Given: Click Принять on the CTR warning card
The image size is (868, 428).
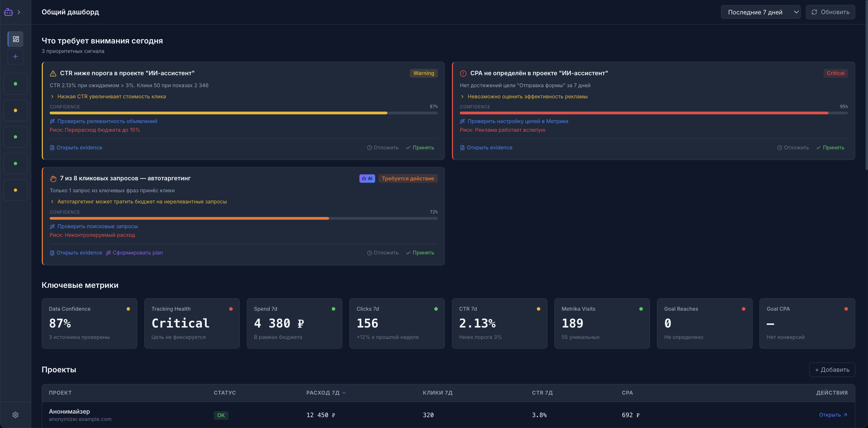Looking at the screenshot, I should click(x=420, y=148).
